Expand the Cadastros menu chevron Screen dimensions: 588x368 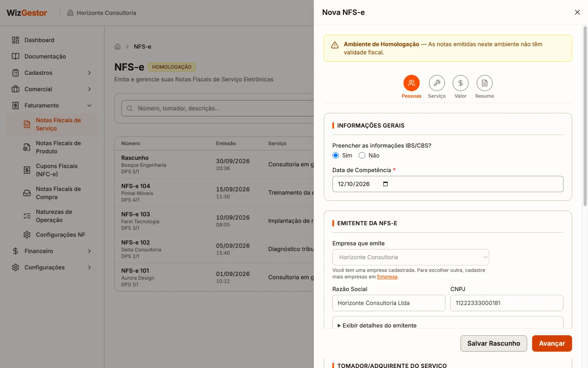(89, 73)
